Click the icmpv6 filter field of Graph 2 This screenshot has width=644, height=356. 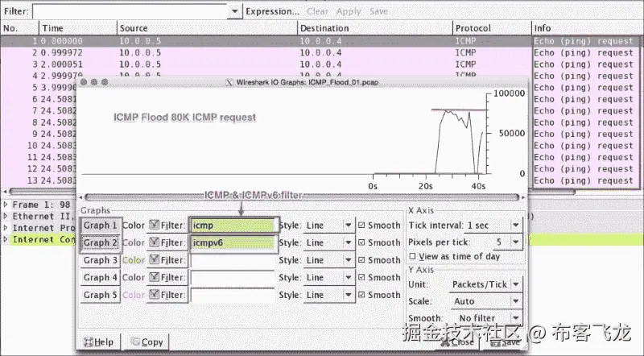[x=233, y=242]
